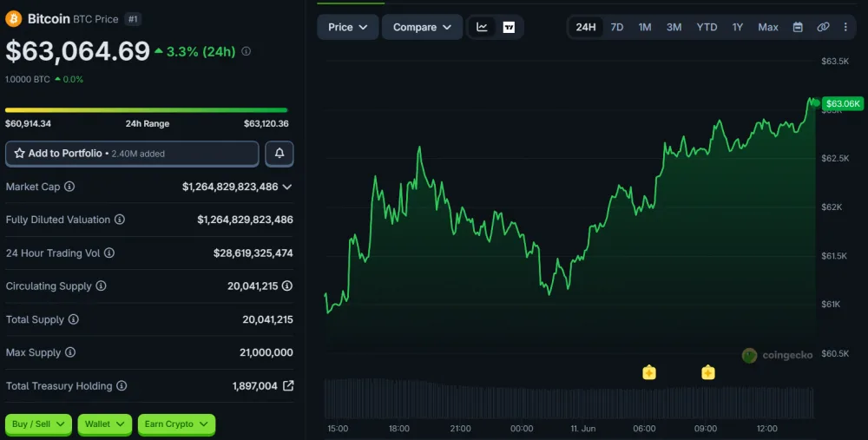Viewport: 868px width, 440px height.
Task: Click info icon after 20,041,215 circulating value
Action: 287,286
